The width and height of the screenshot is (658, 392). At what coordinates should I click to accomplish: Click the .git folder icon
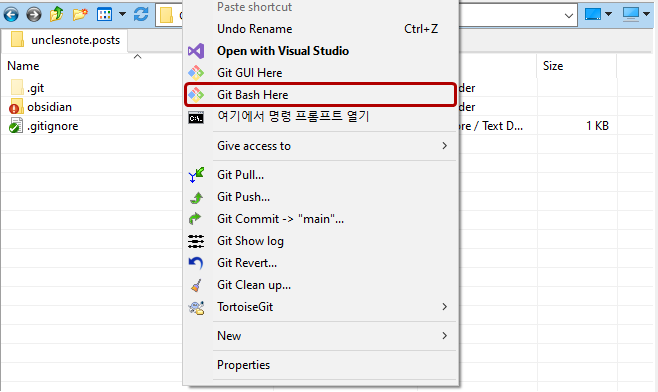(x=17, y=88)
